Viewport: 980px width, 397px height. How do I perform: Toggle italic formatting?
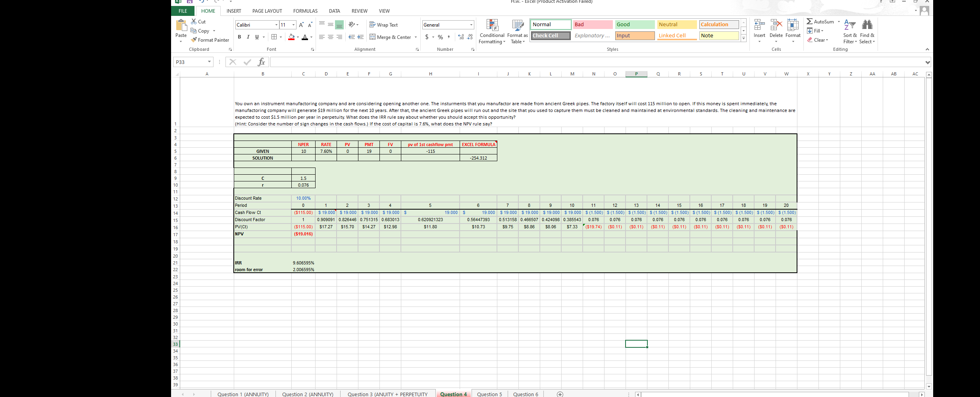pos(248,37)
